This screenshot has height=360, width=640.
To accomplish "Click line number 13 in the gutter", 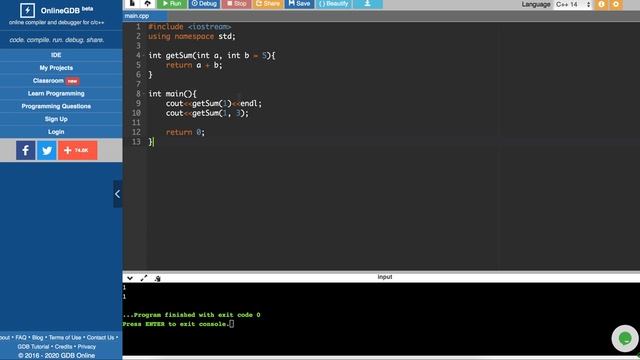I will point(136,142).
